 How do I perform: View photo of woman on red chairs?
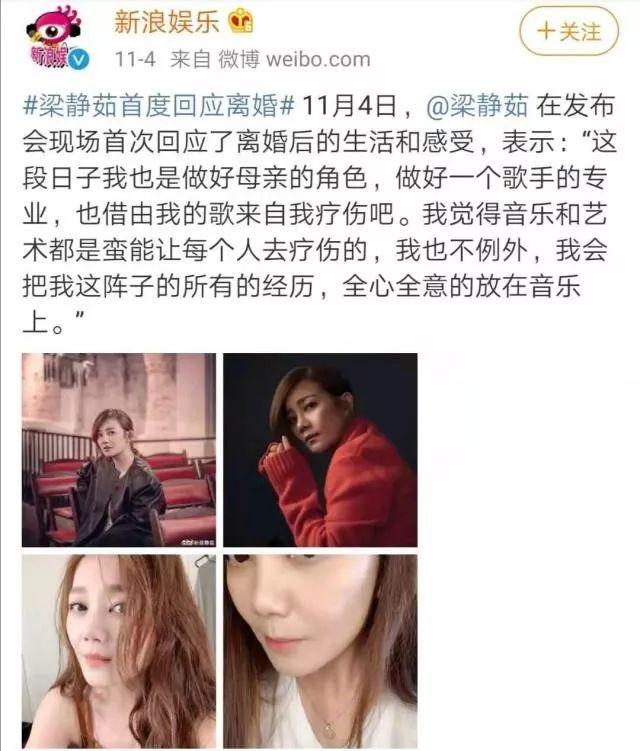119,450
